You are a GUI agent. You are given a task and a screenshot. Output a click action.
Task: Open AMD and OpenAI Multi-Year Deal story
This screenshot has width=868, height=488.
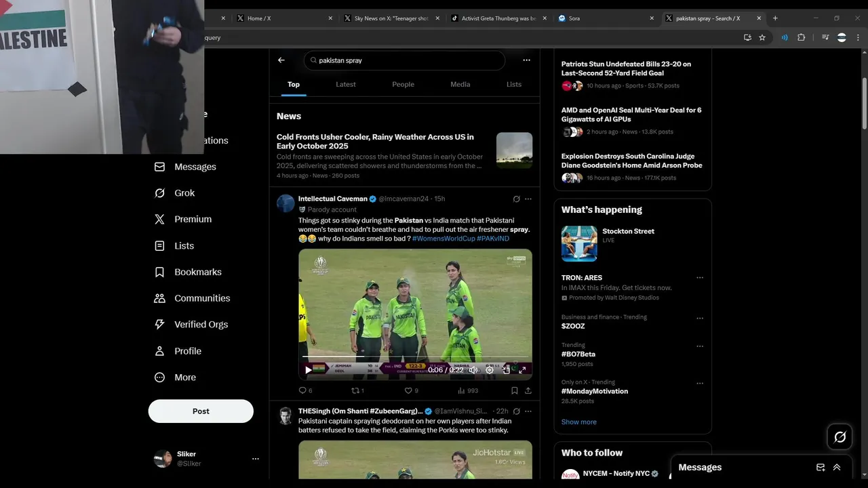(631, 115)
